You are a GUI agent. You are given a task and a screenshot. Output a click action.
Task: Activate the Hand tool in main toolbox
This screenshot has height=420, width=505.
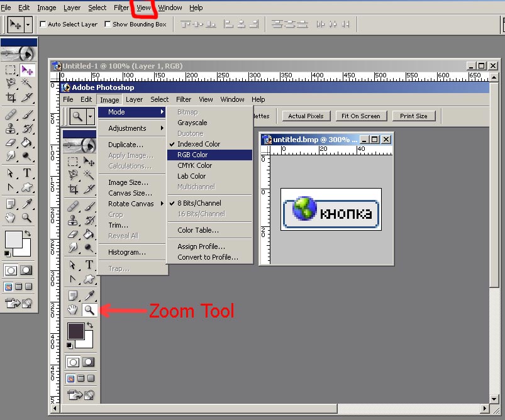[x=10, y=218]
